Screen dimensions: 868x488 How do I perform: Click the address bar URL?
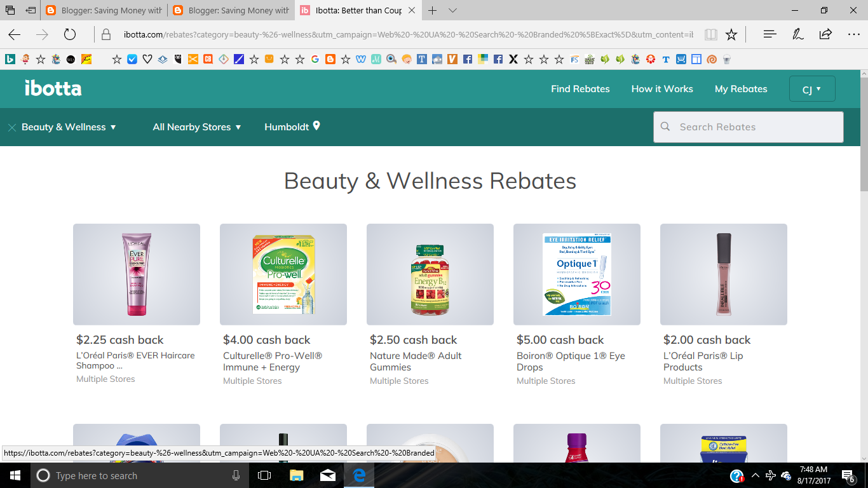click(408, 34)
